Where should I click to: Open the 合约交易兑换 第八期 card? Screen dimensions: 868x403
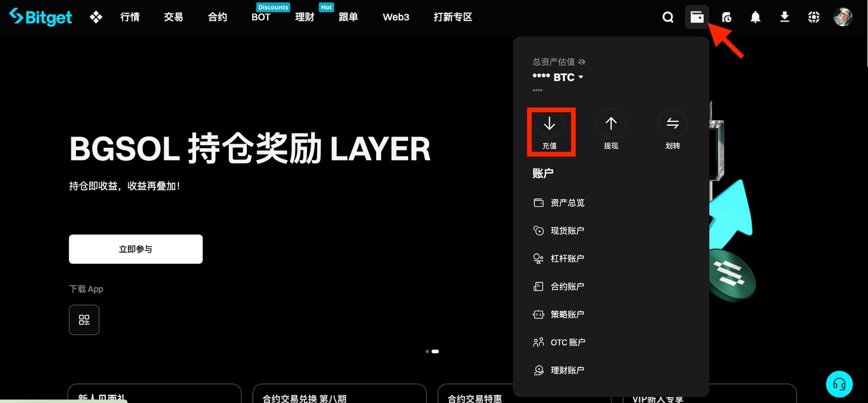pyautogui.click(x=339, y=393)
